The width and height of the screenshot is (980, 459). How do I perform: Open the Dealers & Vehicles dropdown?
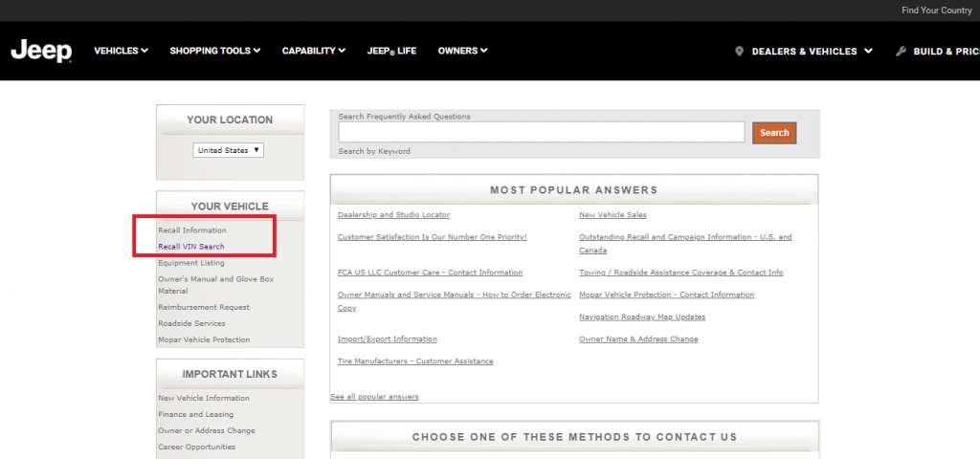tap(812, 52)
